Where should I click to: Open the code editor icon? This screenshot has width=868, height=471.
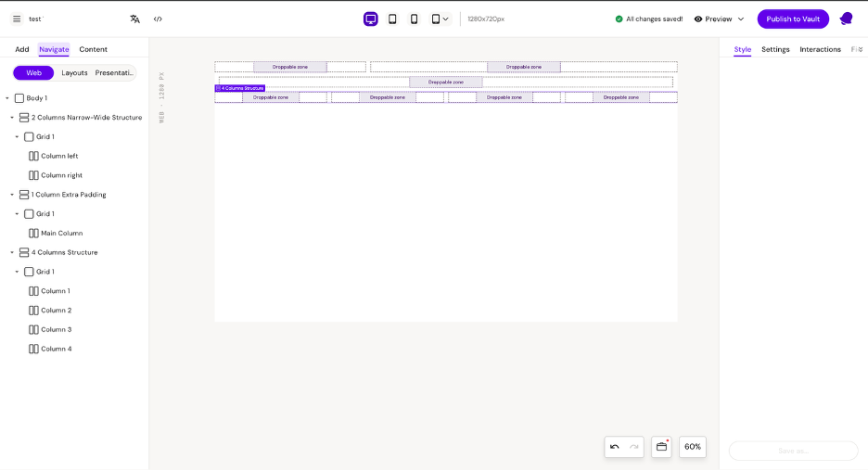[158, 19]
